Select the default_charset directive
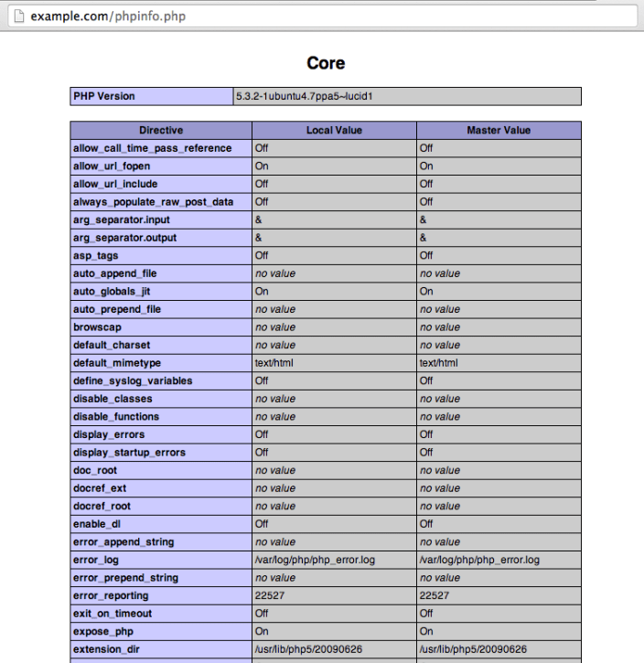The width and height of the screenshot is (644, 663). click(112, 345)
